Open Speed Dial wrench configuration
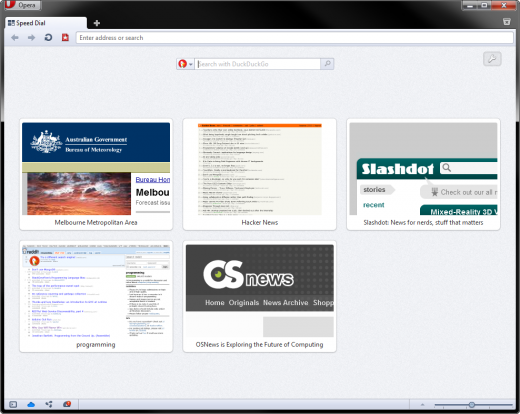The height and width of the screenshot is (414, 520). (492, 59)
